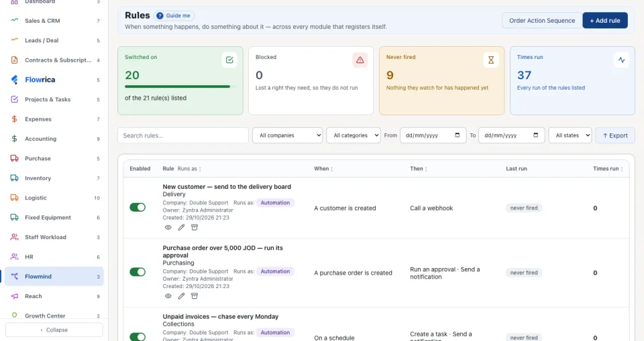Click the Blocked card warning triangle icon
The height and width of the screenshot is (341, 644).
pos(360,60)
